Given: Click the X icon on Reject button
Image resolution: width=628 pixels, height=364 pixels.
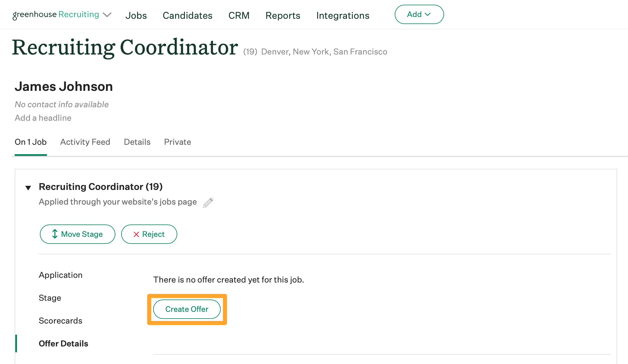Looking at the screenshot, I should [x=136, y=234].
